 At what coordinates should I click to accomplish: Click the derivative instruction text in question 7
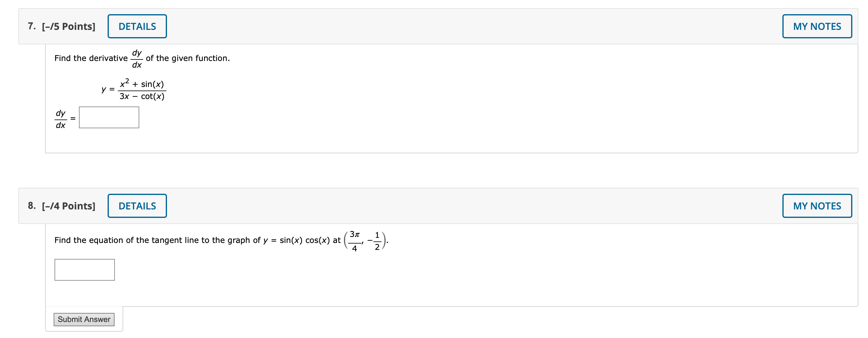(142, 58)
